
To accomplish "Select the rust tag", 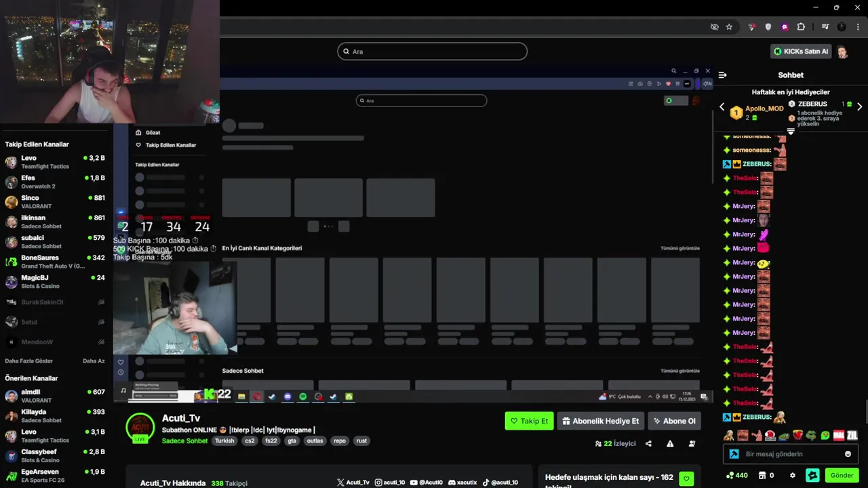I will 361,441.
